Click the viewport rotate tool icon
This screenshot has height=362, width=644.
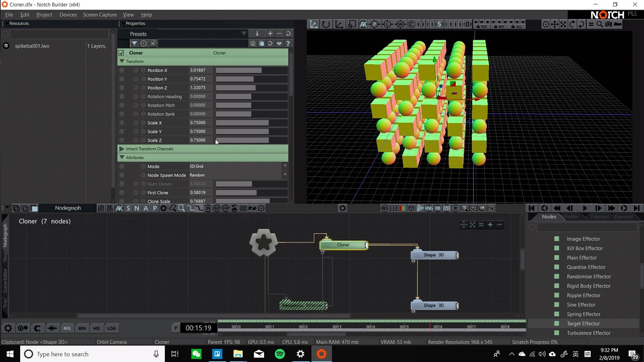[326, 24]
